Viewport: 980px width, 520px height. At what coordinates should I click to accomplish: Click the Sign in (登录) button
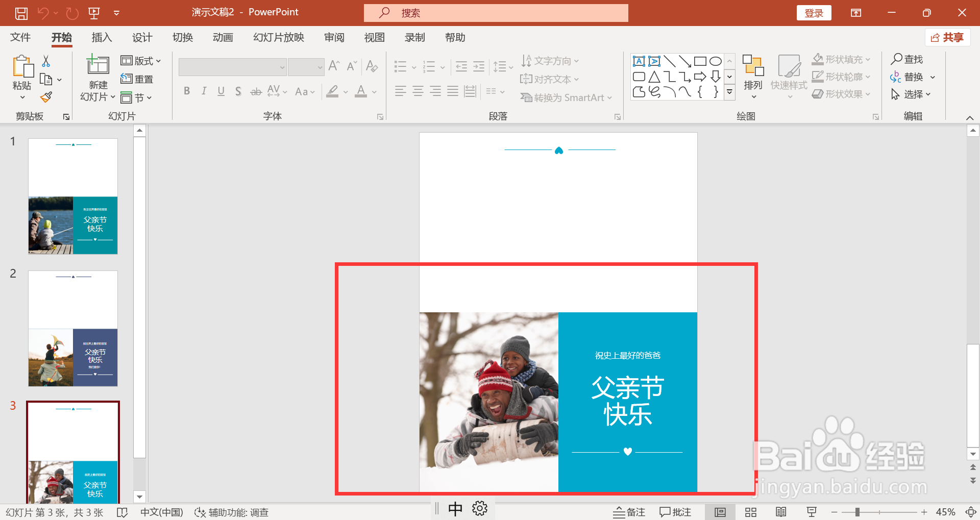coord(814,13)
